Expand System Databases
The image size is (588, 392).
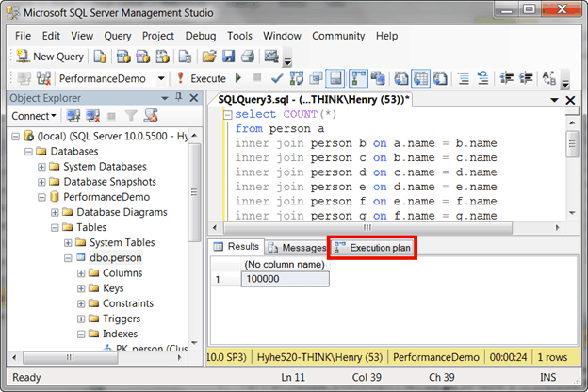pyautogui.click(x=41, y=167)
